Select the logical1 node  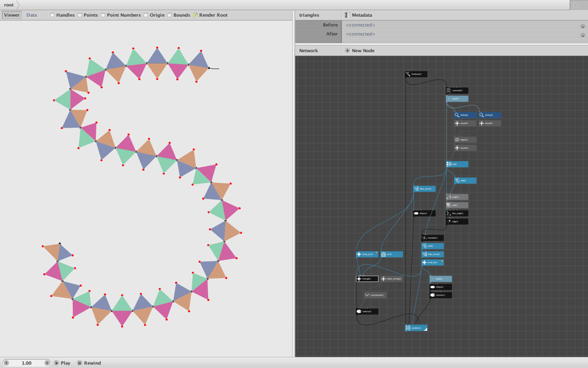[465, 140]
